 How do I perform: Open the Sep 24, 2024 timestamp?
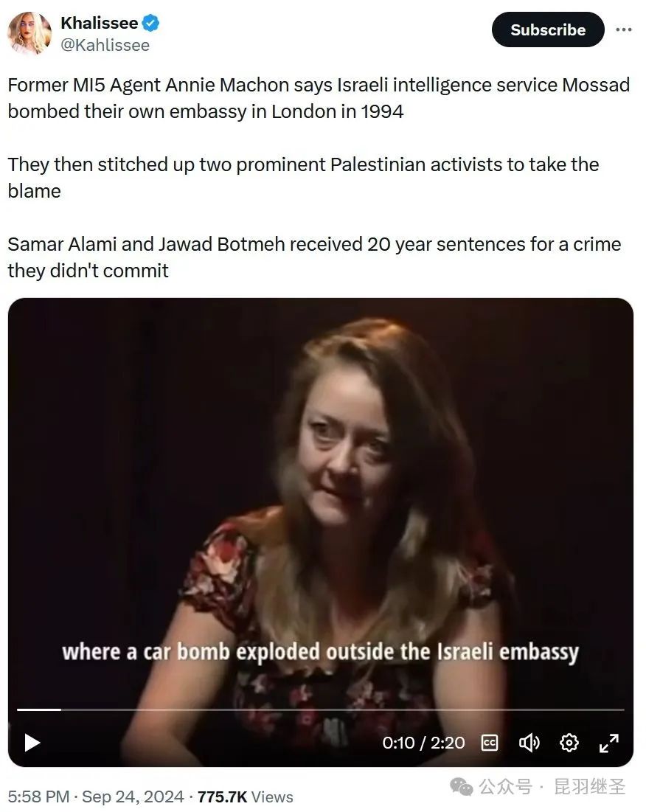(x=133, y=797)
